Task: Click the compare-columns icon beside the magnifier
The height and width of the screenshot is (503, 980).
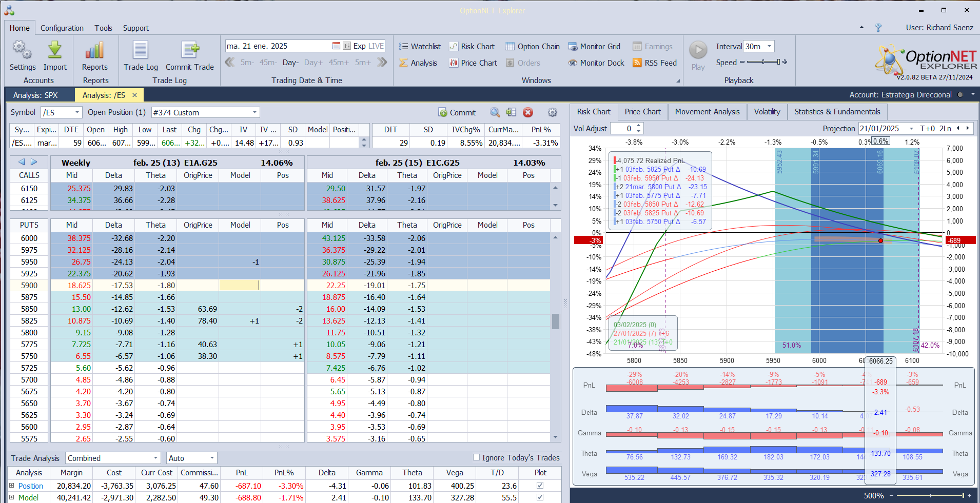Action: (511, 113)
